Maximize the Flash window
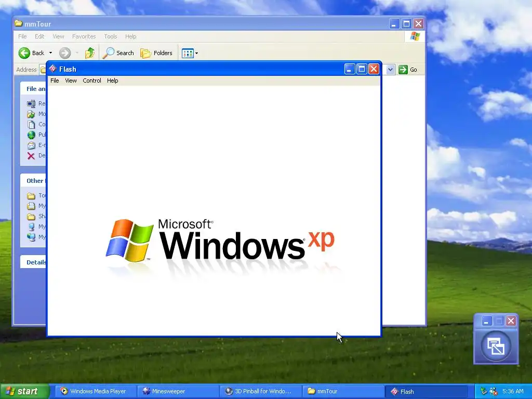532x399 pixels. (x=362, y=69)
